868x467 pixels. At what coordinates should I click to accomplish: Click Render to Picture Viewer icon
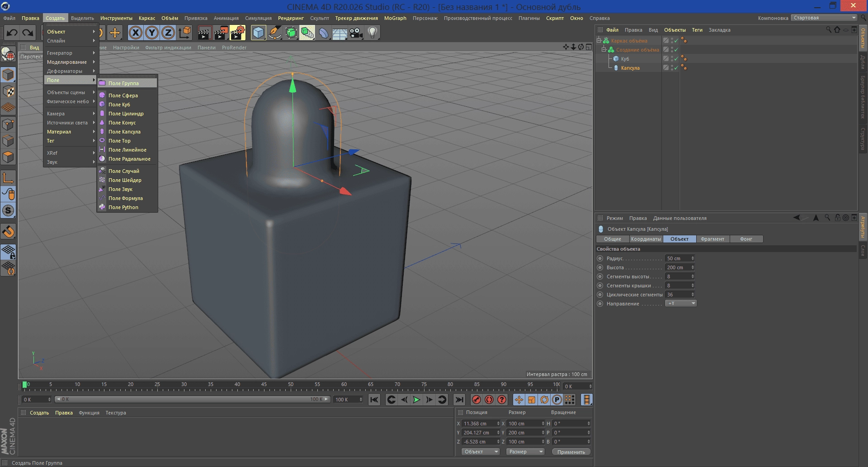click(x=221, y=33)
